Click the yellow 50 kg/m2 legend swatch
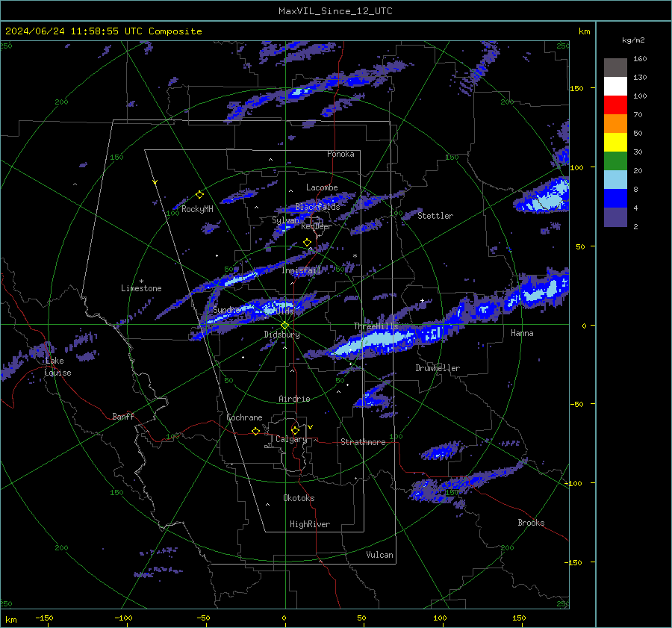The height and width of the screenshot is (628, 672). [x=615, y=143]
